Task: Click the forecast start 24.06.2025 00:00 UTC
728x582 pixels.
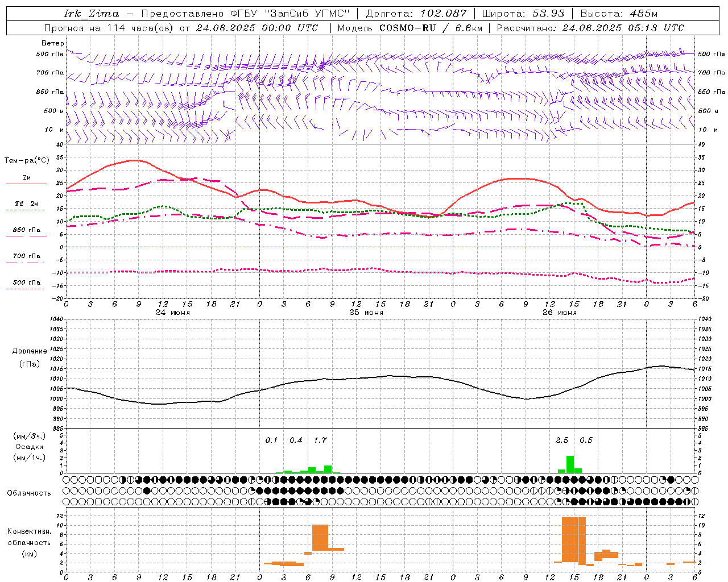Action: [257, 28]
